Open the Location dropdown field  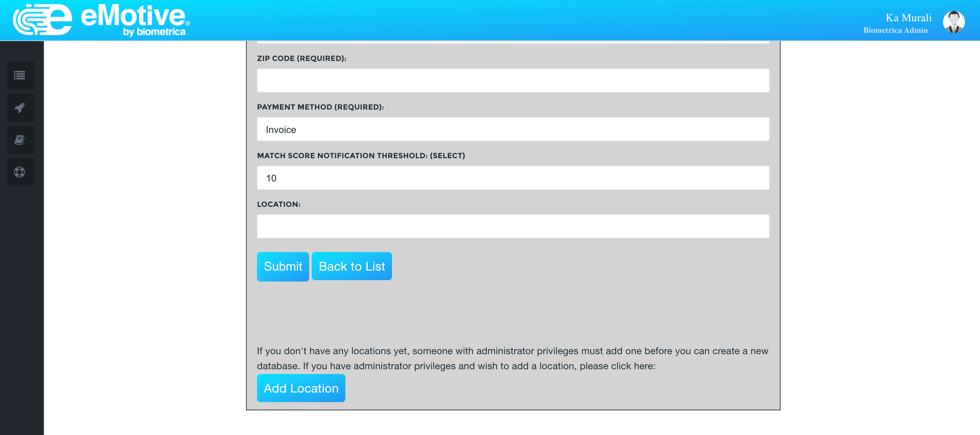click(x=513, y=227)
